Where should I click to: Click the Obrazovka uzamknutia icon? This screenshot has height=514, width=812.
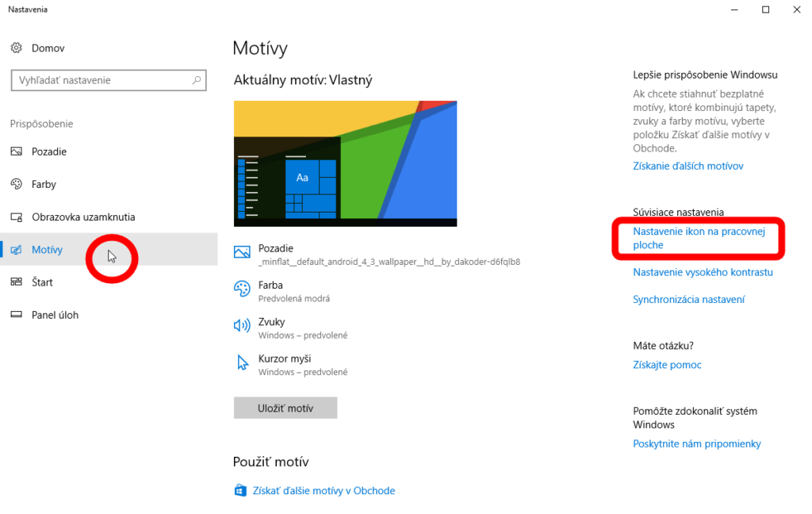17,217
